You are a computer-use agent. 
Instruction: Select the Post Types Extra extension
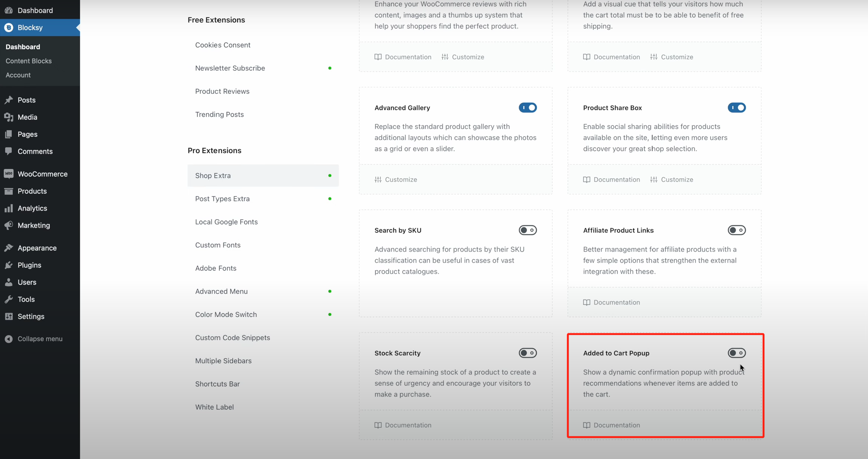222,199
